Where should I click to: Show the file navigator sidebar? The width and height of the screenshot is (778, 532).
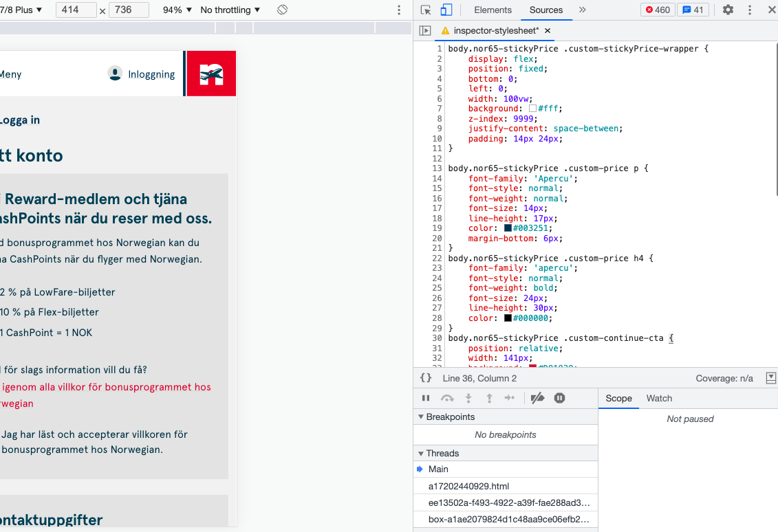pyautogui.click(x=425, y=31)
